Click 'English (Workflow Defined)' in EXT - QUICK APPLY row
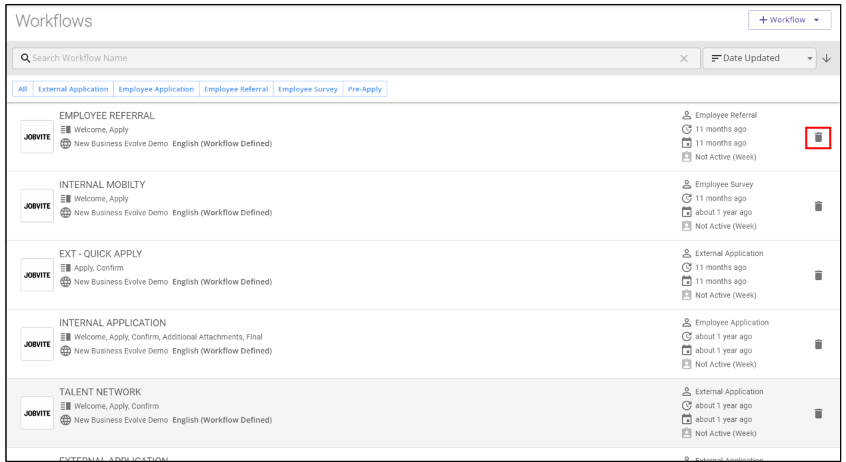Image resolution: width=846 pixels, height=462 pixels. coord(222,282)
